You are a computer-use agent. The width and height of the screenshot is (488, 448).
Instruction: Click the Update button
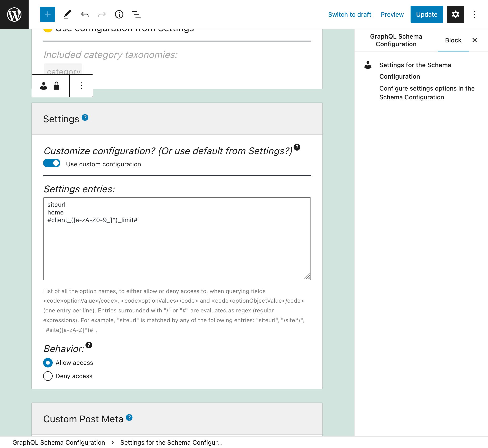[x=426, y=14]
